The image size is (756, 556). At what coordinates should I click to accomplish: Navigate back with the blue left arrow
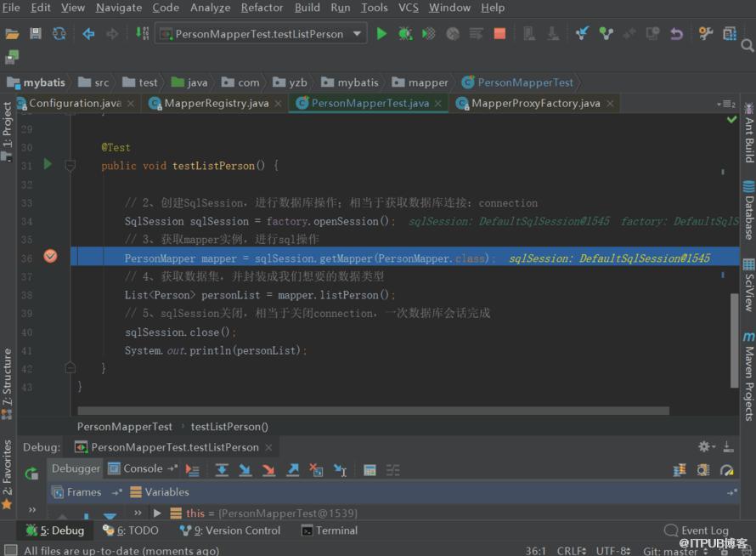(88, 34)
